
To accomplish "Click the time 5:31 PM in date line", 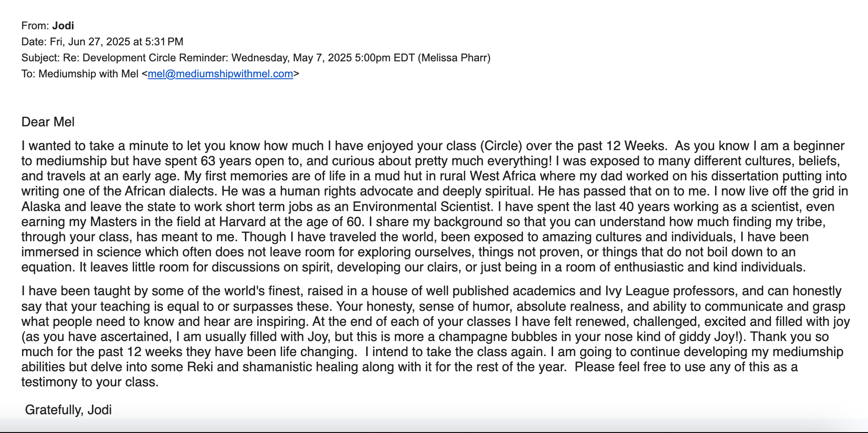I will coord(164,42).
